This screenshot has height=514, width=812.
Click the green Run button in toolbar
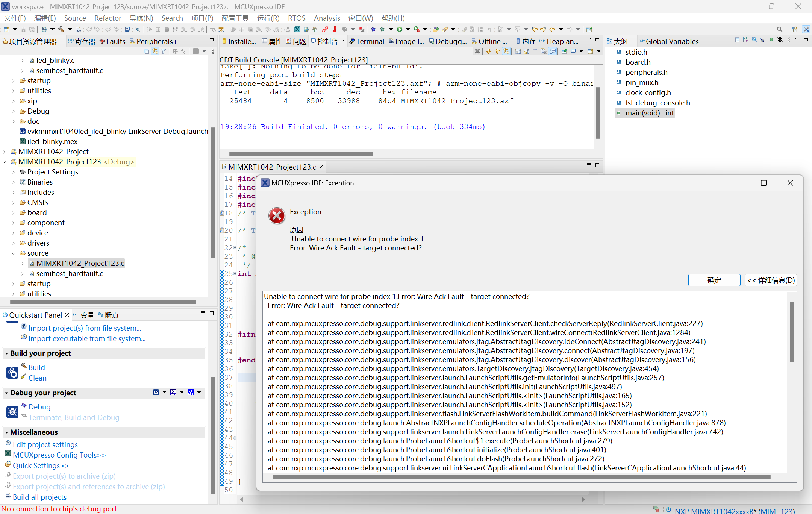pos(400,29)
